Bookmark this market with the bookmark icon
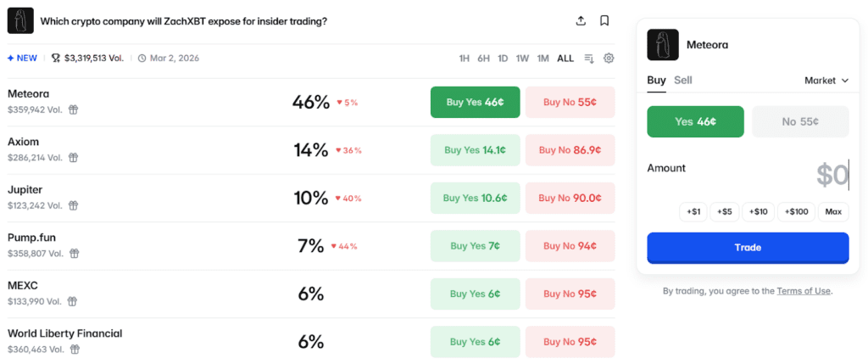The width and height of the screenshot is (868, 364). coord(604,20)
